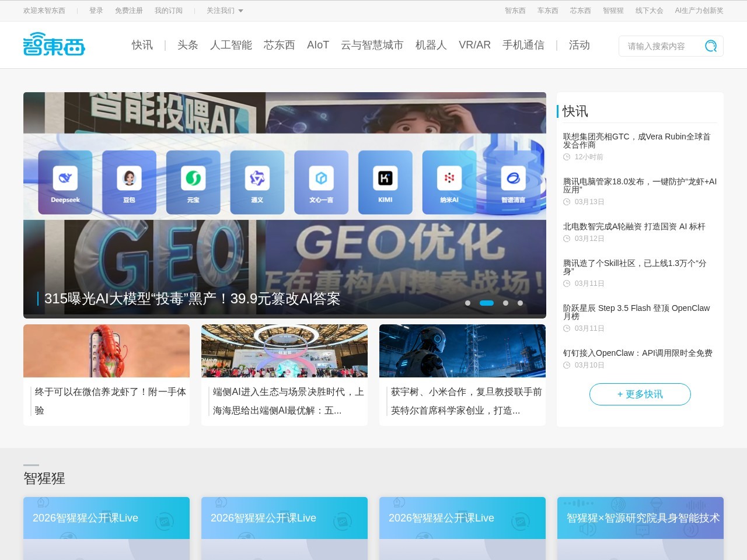Click the 智东西 site logo
The image size is (747, 560).
pos(54,44)
